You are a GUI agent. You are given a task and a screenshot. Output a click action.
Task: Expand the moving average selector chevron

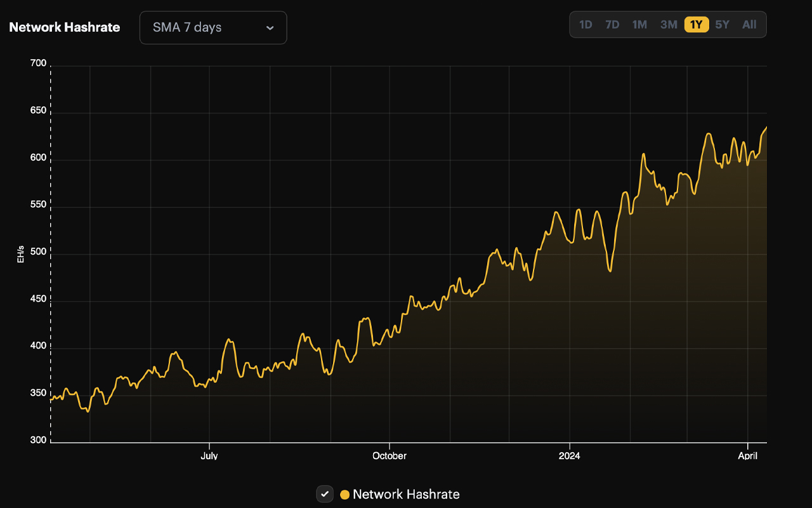coord(269,28)
